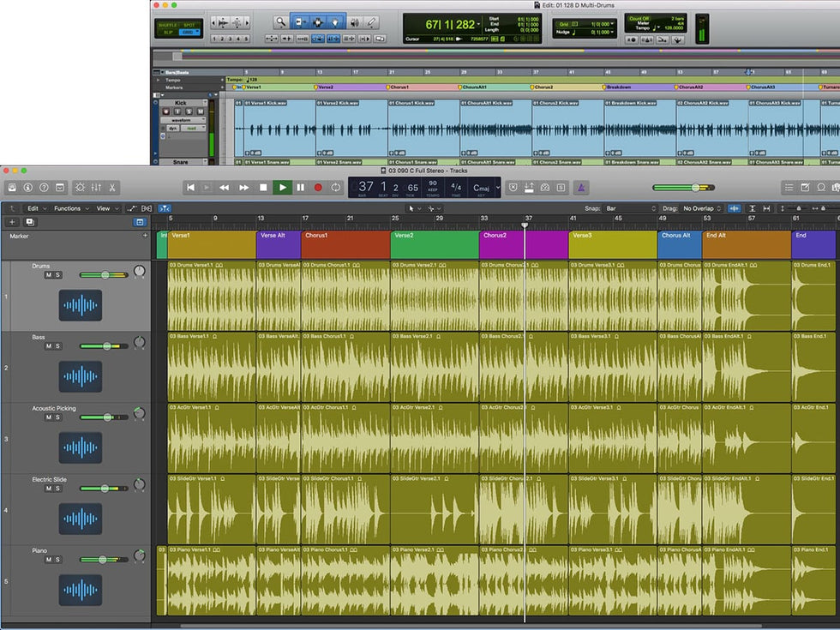This screenshot has width=840, height=630.
Task: Click the Play button in Logic transport
Action: [282, 187]
